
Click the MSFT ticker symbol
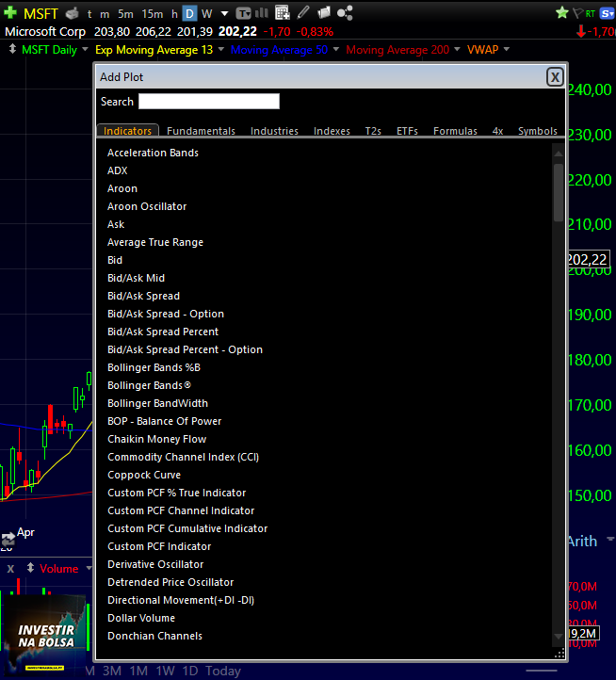coord(41,14)
